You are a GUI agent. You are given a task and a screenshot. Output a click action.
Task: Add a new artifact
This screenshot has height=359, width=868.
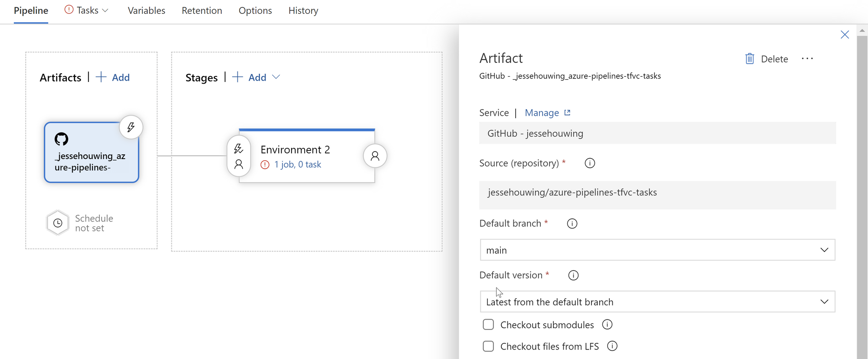[113, 78]
